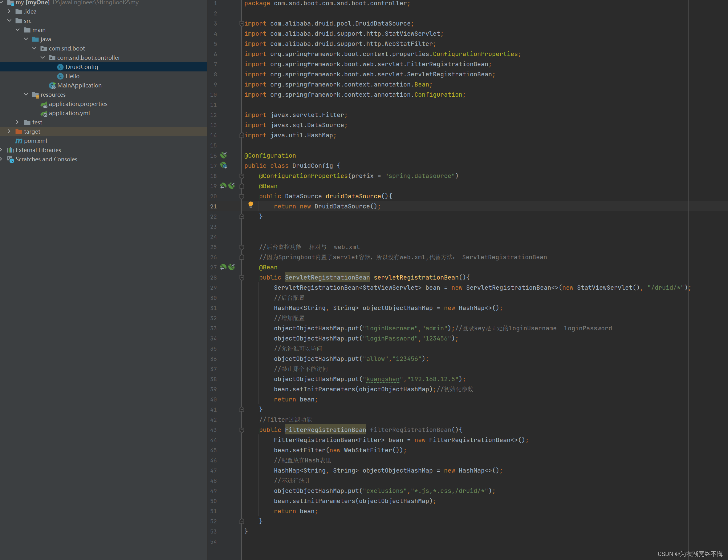Click the second Spring gutter icon on line 19
728x560 pixels.
coord(232,186)
